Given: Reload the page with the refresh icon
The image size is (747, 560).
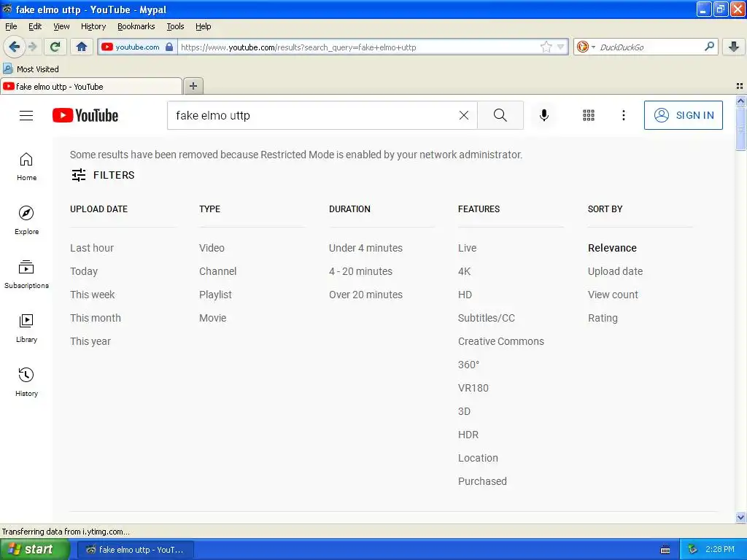Looking at the screenshot, I should coord(55,47).
